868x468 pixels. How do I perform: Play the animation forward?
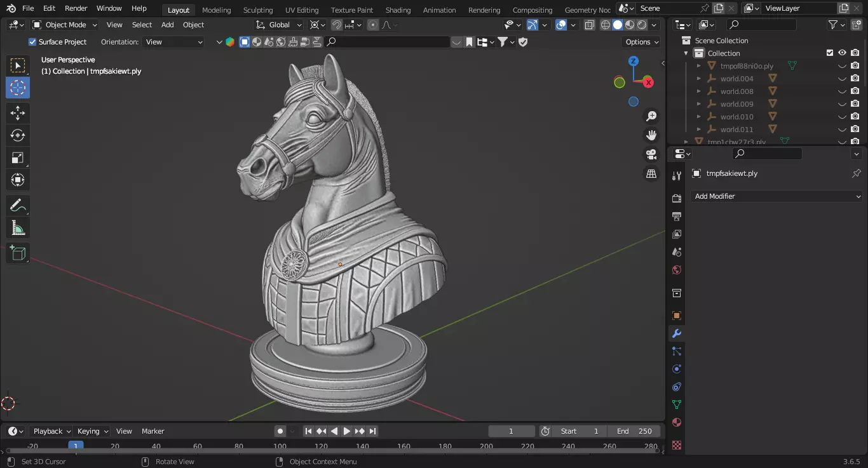coord(347,431)
